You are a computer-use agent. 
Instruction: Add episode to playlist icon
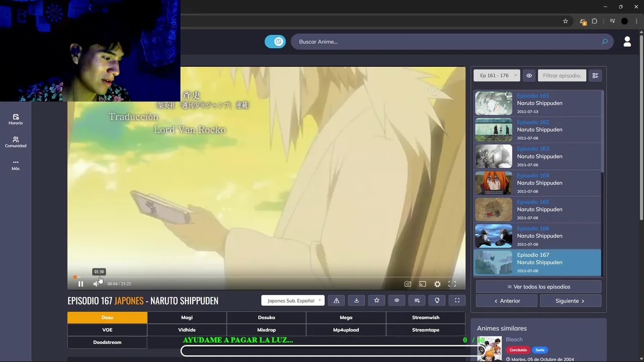[417, 301]
